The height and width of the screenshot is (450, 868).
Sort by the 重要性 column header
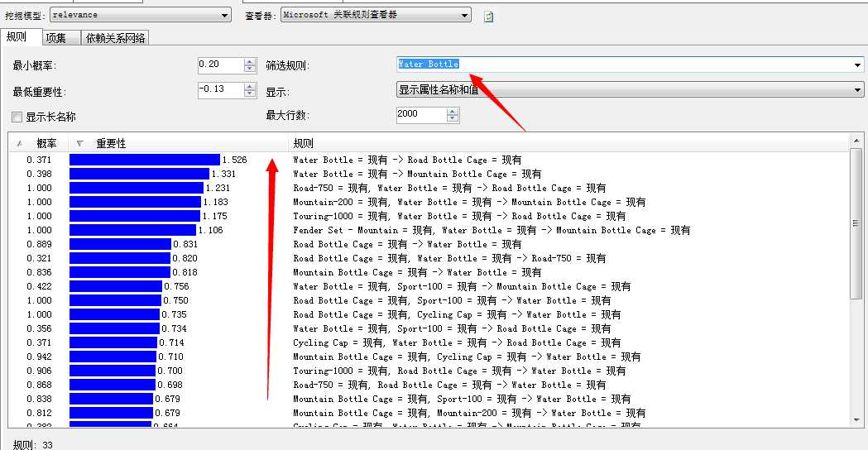tap(178, 143)
